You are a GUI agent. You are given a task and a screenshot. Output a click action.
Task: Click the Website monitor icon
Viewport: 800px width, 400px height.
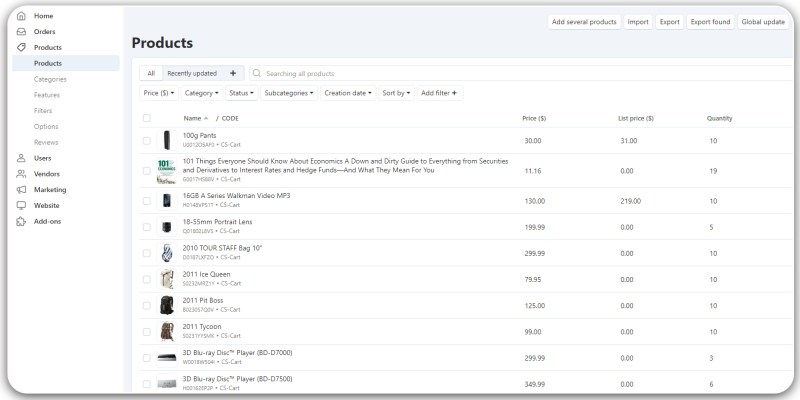[x=22, y=205]
